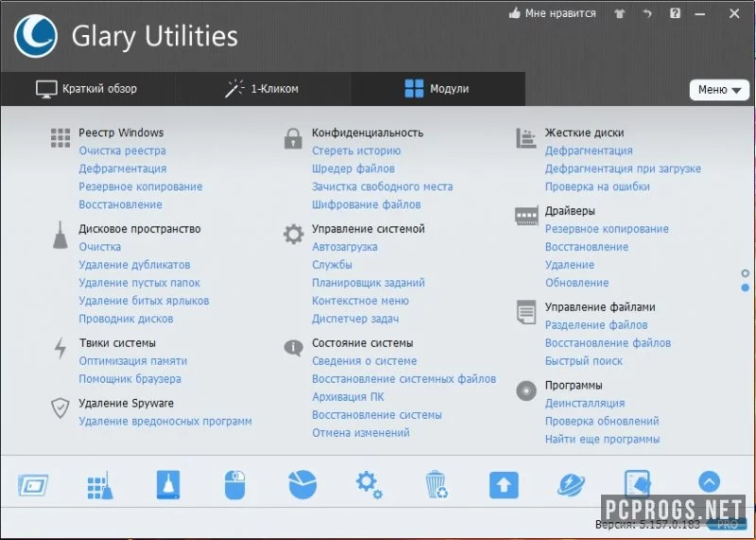The height and width of the screenshot is (540, 756).
Task: Open 'Удаление дубликатов' link
Action: pyautogui.click(x=134, y=265)
